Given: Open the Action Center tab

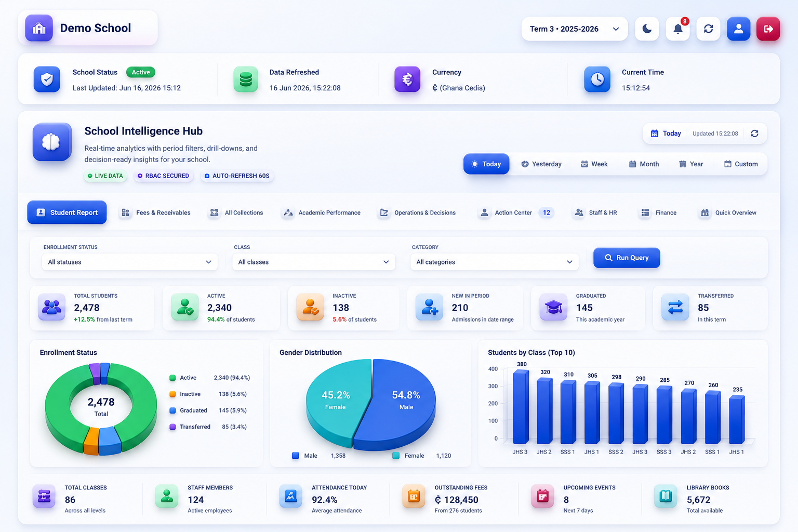Looking at the screenshot, I should 516,213.
